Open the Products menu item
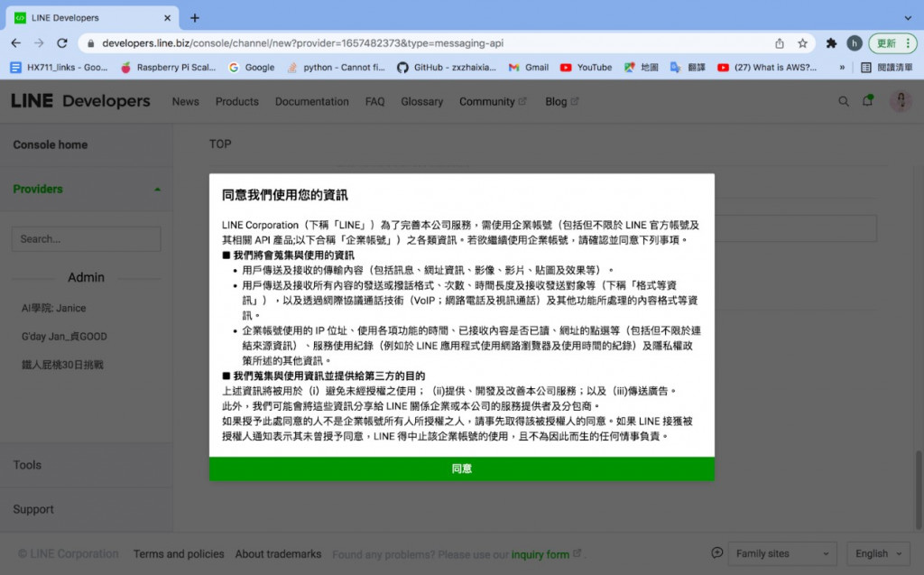Screen dimensions: 924x575 coord(237,101)
